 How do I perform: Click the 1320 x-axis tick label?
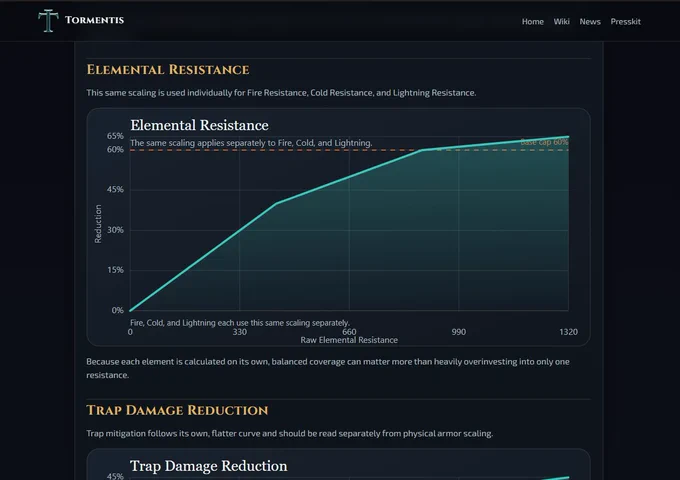[568, 332]
